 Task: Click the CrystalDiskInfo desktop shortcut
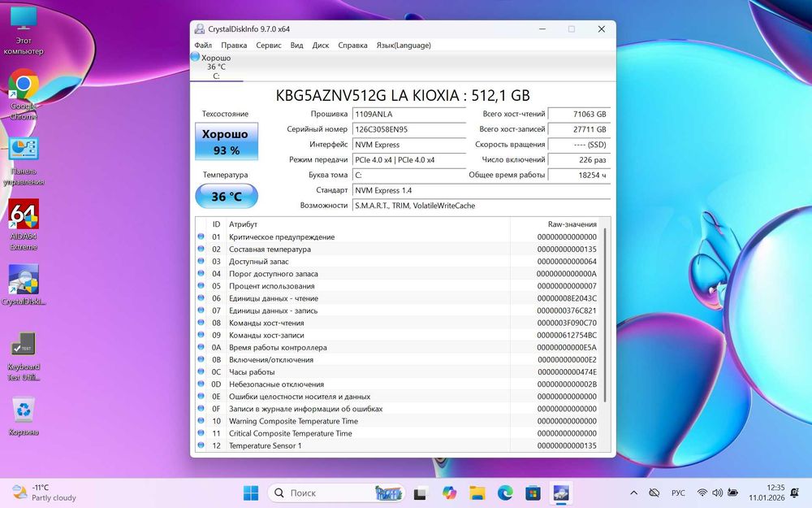click(x=23, y=280)
